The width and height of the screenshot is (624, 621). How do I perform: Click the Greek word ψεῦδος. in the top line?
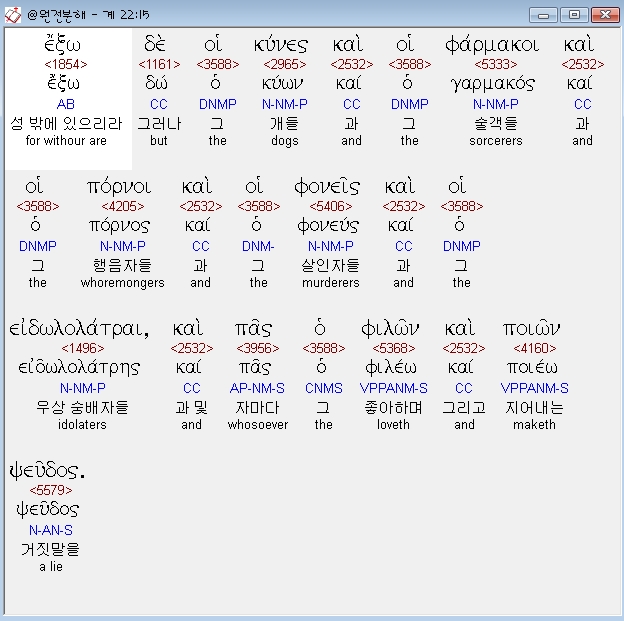tap(47, 471)
